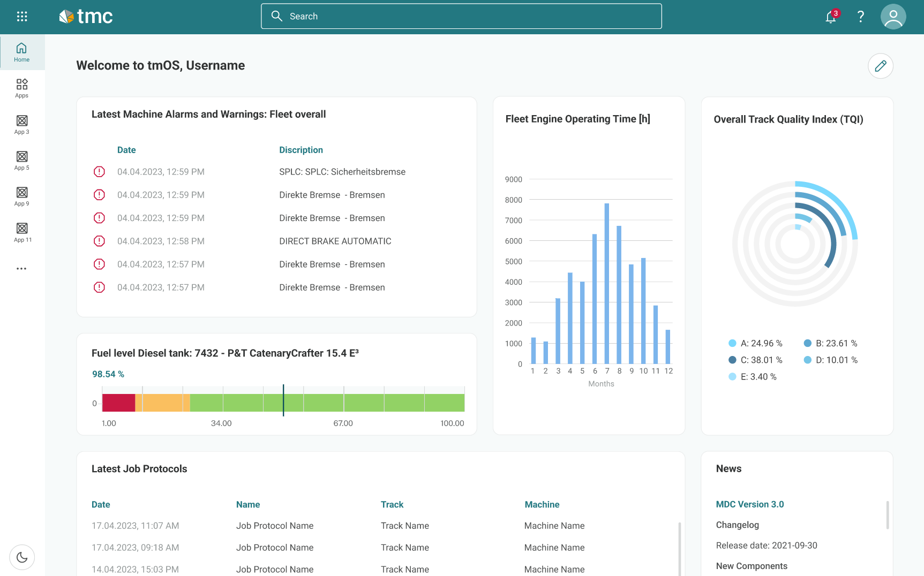924x576 pixels.
Task: Open notifications bell with 3 badge
Action: pos(831,17)
